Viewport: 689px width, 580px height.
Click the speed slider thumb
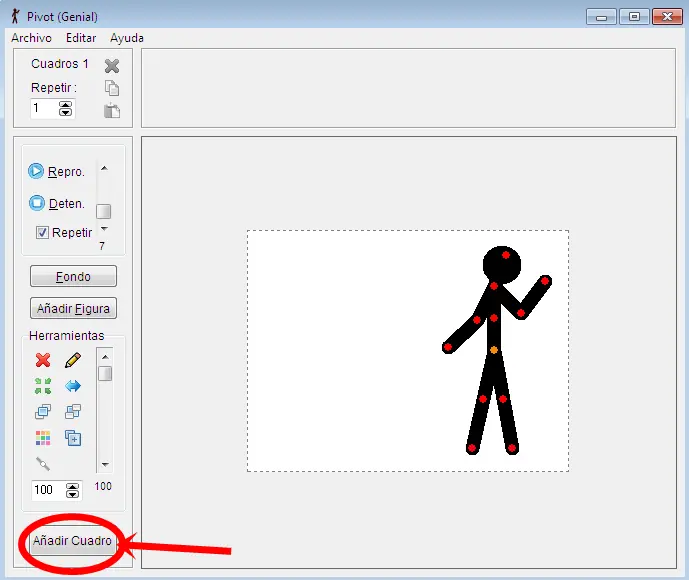[x=104, y=211]
